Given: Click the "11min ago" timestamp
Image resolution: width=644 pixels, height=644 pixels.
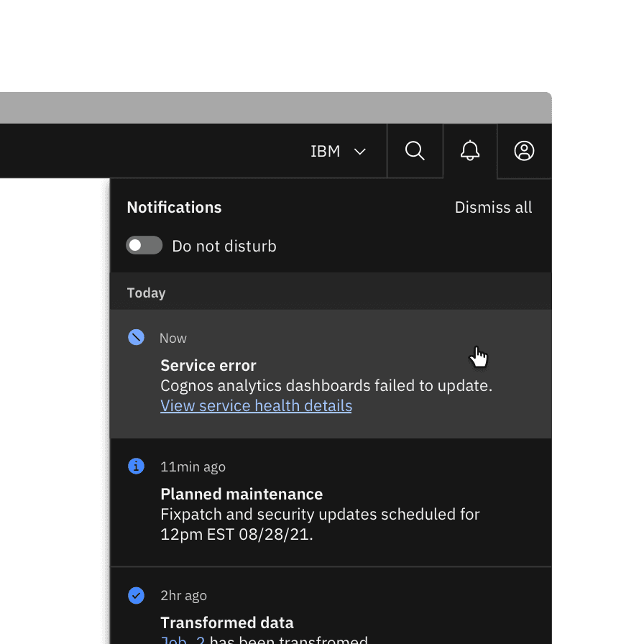Looking at the screenshot, I should coord(193,467).
